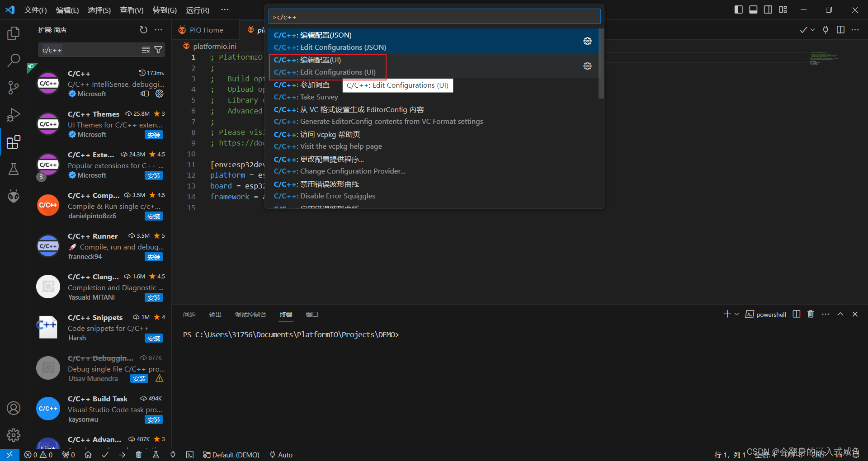Toggle bottom panel layout button
This screenshot has width=868, height=461.
click(753, 9)
